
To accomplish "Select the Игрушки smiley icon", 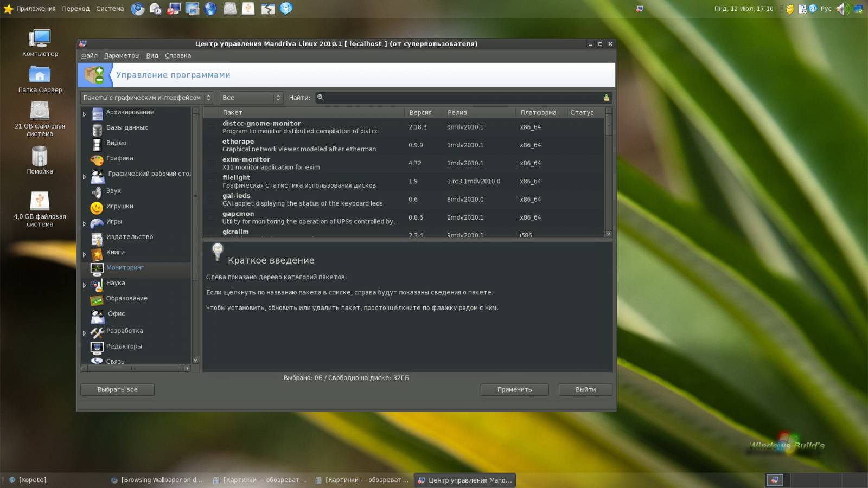I will tap(97, 207).
